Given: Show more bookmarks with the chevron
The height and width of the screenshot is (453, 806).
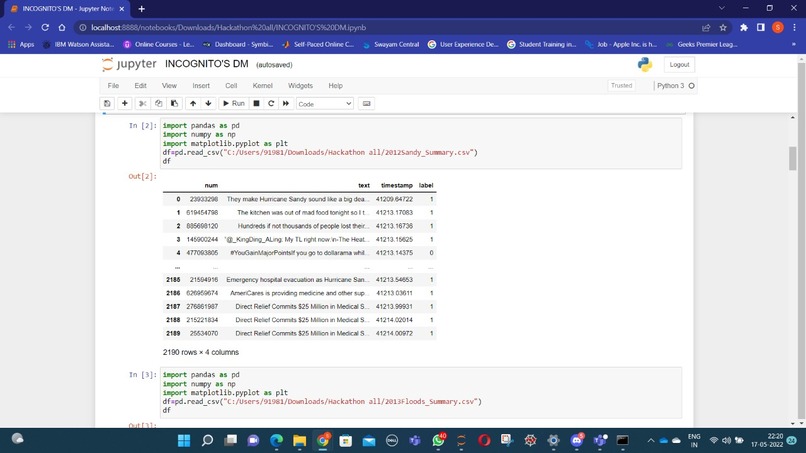Looking at the screenshot, I should [x=794, y=44].
